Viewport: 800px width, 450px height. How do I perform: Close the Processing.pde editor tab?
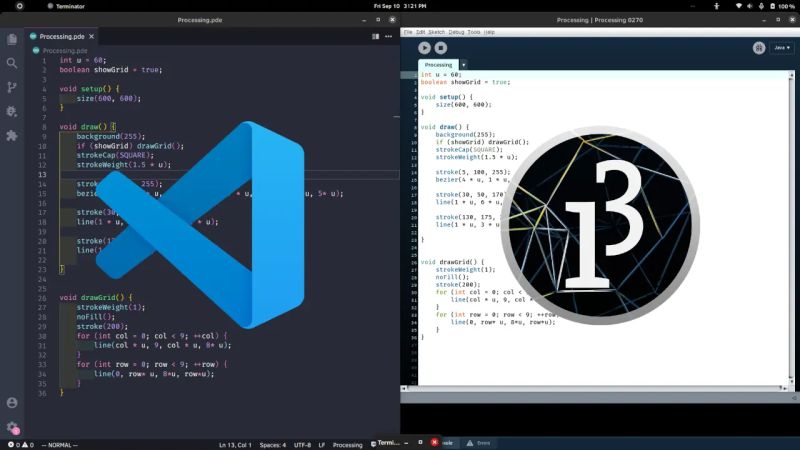click(x=91, y=36)
